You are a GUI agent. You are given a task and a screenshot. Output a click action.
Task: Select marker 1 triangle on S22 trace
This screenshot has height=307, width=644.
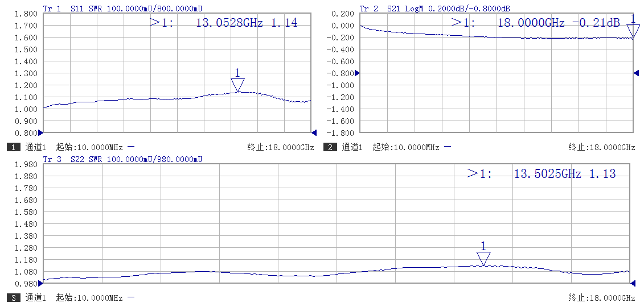tap(483, 259)
